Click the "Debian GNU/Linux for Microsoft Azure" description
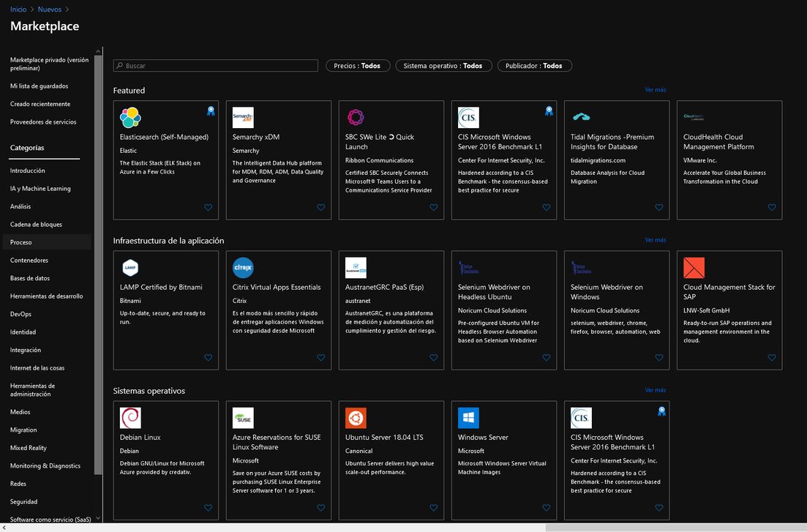807x532 pixels. click(x=162, y=468)
